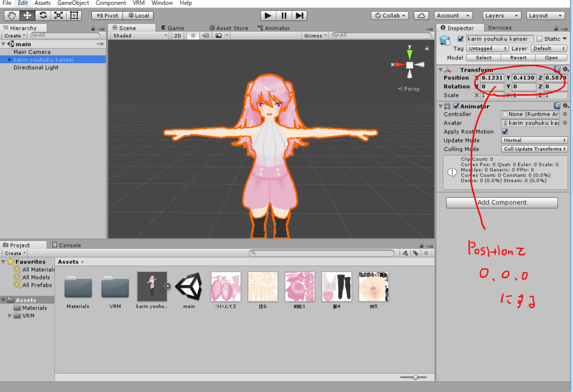
Task: Click the Position Y field
Action: click(x=524, y=78)
